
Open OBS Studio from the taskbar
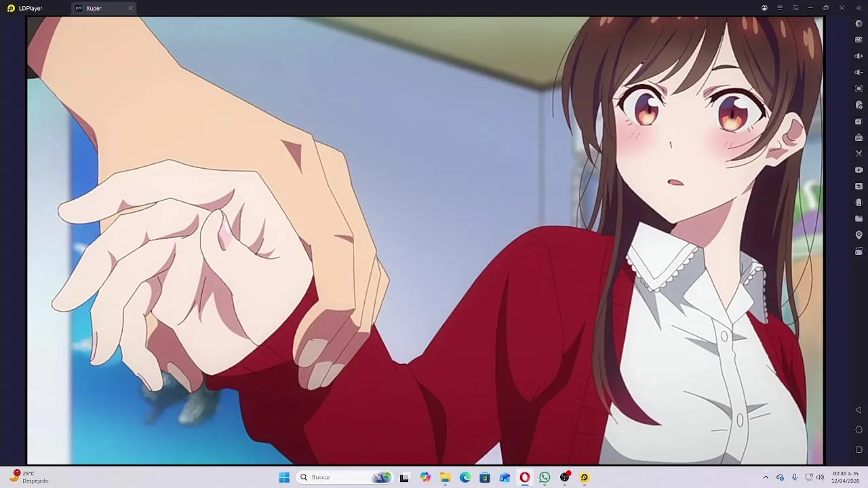565,477
